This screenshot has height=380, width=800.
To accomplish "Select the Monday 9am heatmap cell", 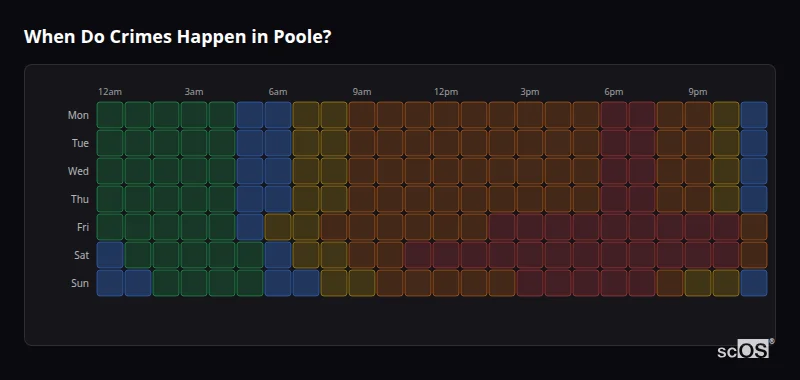I will [x=362, y=115].
